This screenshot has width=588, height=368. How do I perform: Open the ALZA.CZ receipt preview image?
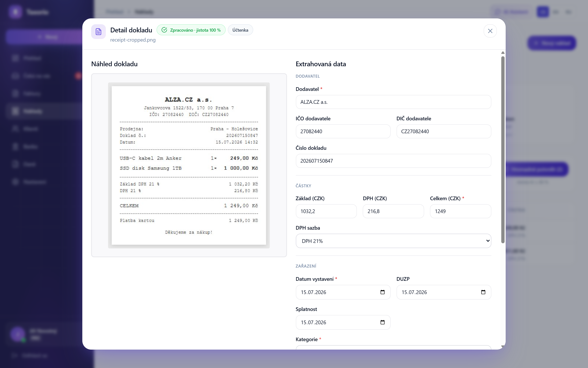189,165
